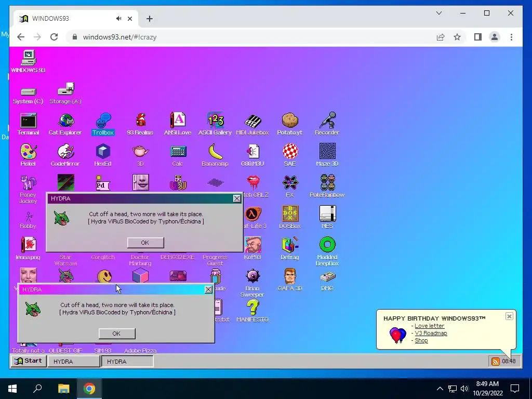Share this page from address bar

point(441,37)
